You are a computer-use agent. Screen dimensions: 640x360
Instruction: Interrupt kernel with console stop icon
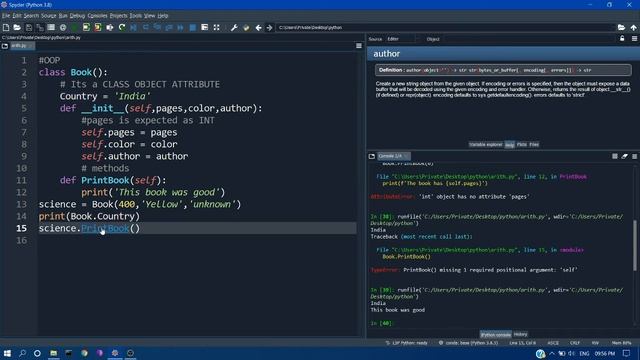(x=615, y=156)
